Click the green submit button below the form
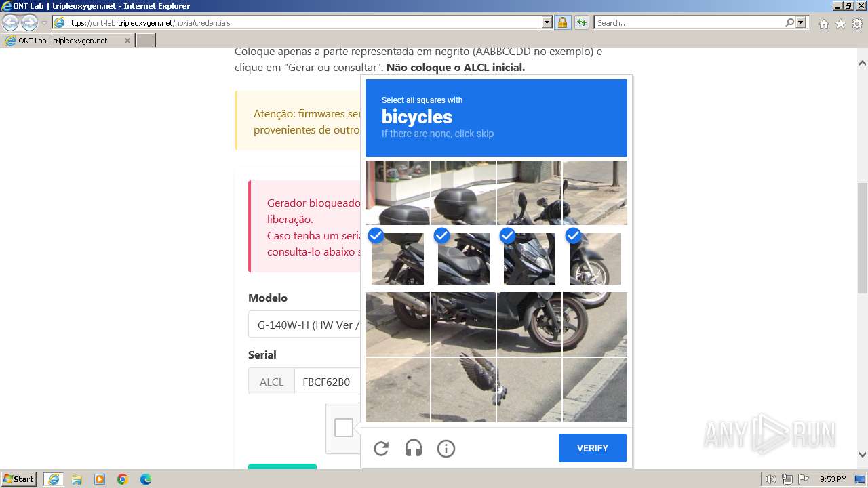 282,466
